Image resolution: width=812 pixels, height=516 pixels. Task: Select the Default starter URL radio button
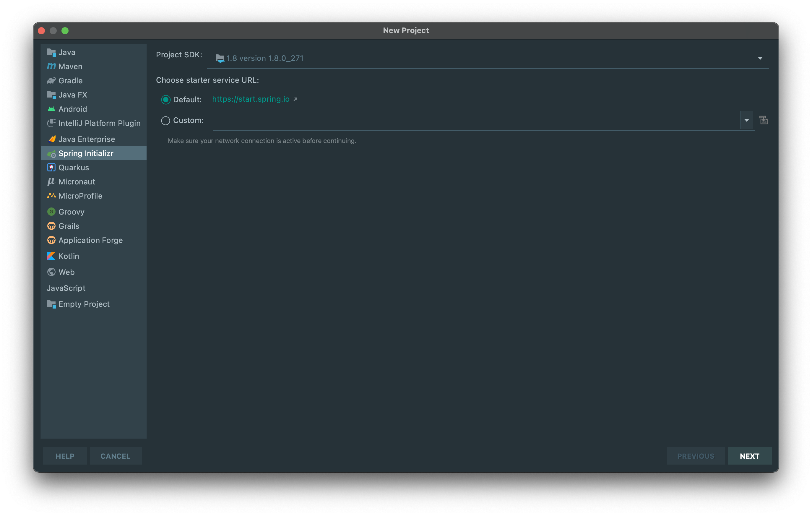click(x=165, y=100)
